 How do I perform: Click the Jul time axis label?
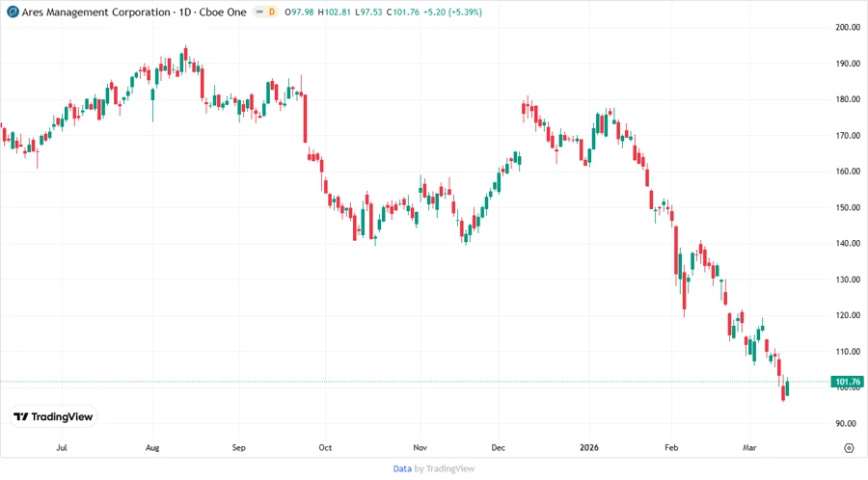pyautogui.click(x=62, y=447)
